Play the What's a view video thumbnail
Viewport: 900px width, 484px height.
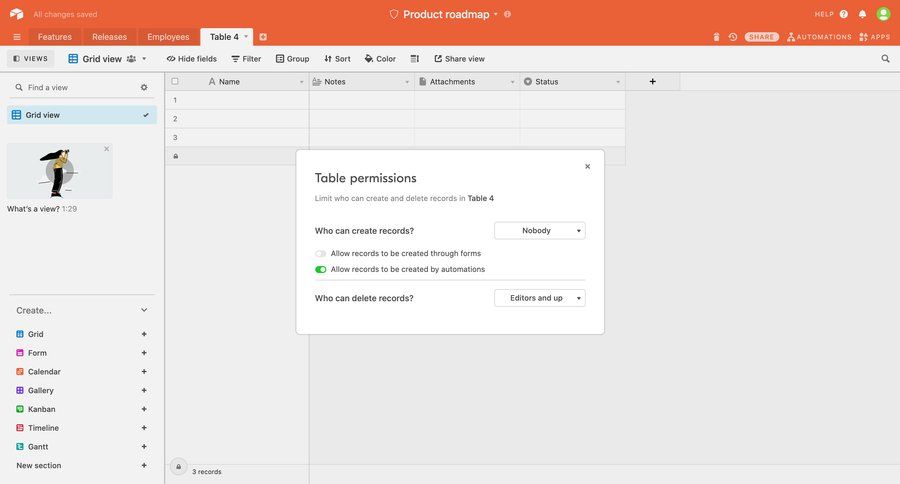[x=60, y=171]
